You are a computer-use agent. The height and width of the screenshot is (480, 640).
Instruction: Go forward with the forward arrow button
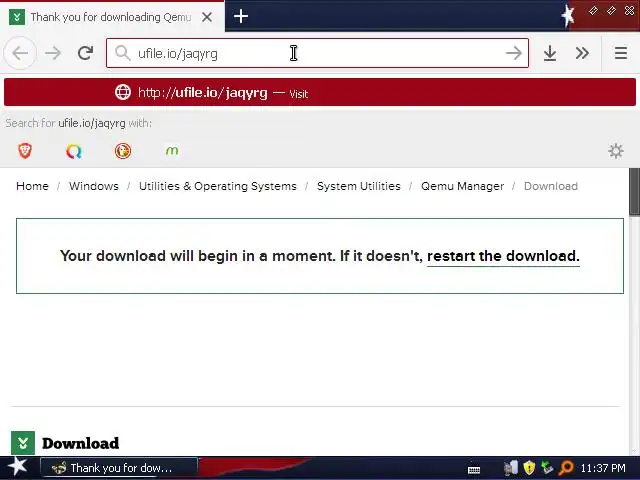coord(53,53)
